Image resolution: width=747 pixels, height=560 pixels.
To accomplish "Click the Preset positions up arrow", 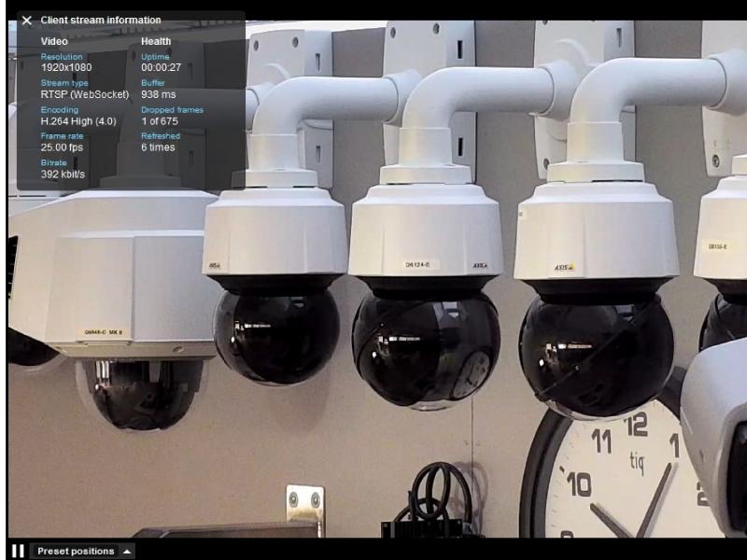I will tap(127, 552).
